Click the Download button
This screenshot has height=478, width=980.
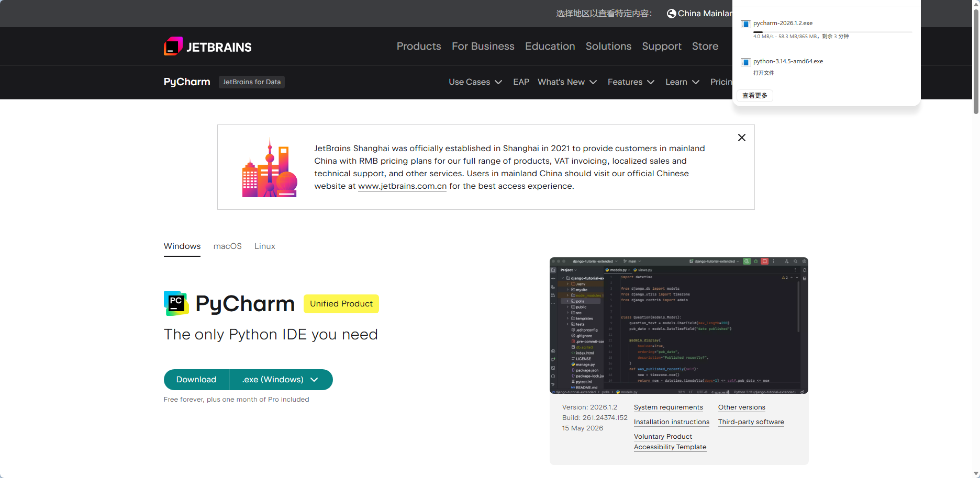pyautogui.click(x=196, y=380)
